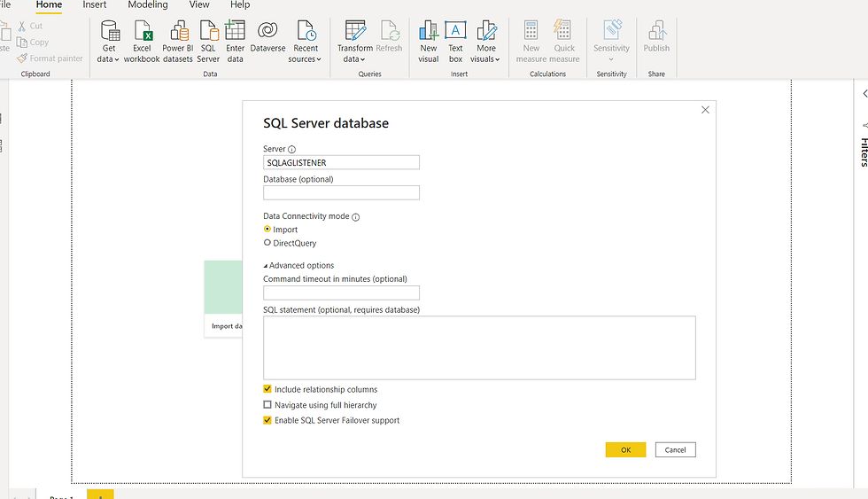Click the SQL Server ribbon icon
Screen dimensions: 868x499
pos(208,42)
